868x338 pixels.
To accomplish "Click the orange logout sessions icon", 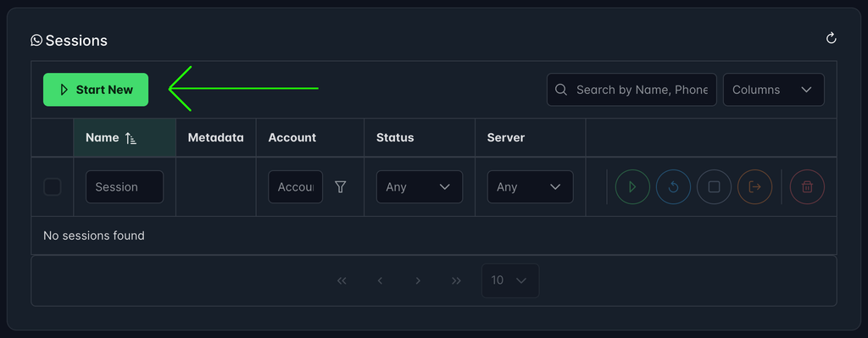I will point(754,187).
